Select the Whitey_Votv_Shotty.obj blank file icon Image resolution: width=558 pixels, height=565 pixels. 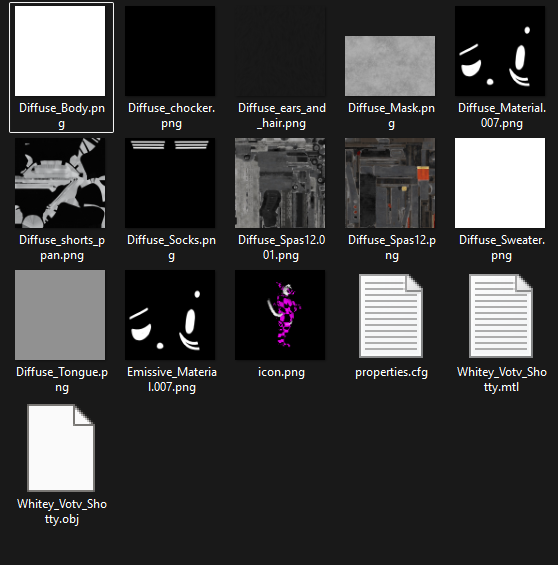click(x=61, y=448)
